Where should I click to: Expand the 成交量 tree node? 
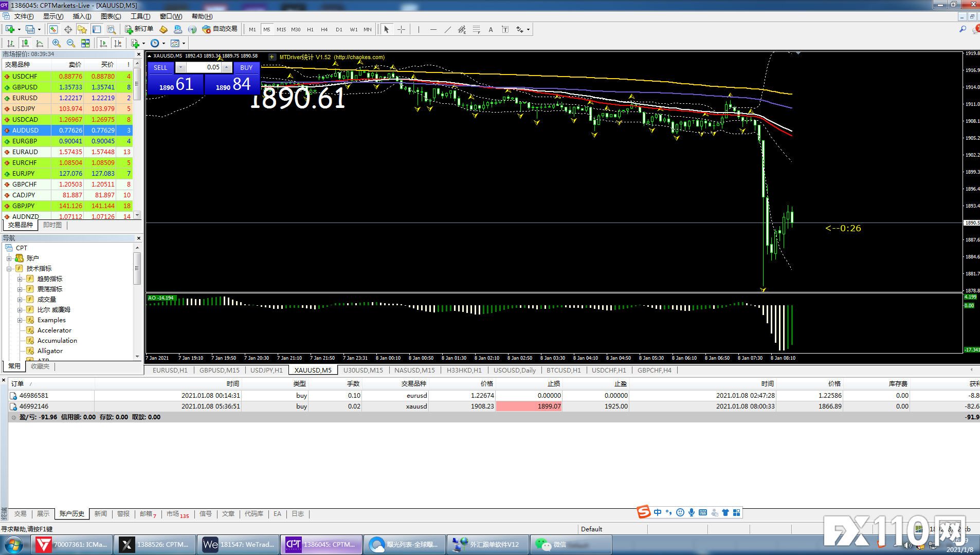[20, 300]
